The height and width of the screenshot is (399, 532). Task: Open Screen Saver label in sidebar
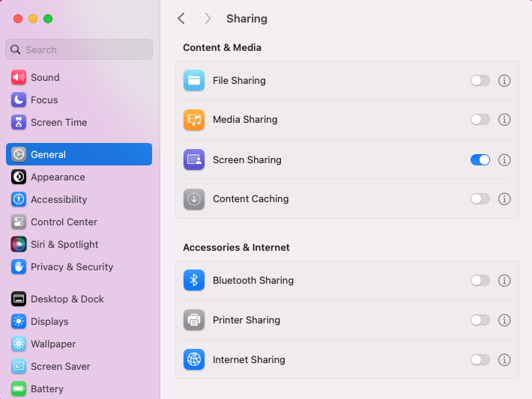[x=61, y=366]
